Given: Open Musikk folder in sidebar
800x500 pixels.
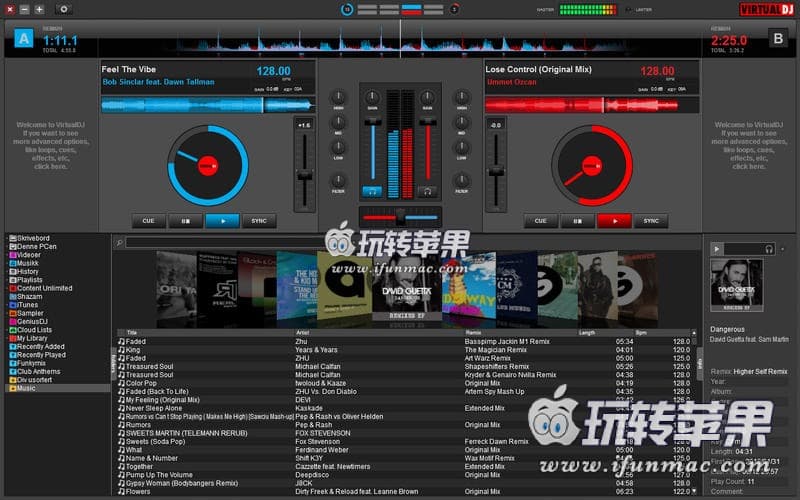Looking at the screenshot, I should pyautogui.click(x=28, y=263).
